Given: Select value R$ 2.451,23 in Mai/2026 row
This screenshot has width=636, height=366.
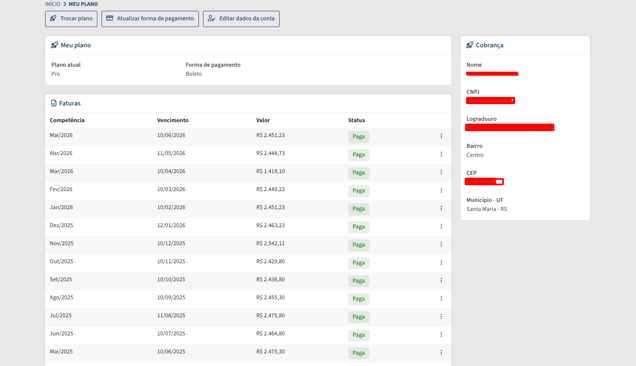Looking at the screenshot, I should 271,135.
